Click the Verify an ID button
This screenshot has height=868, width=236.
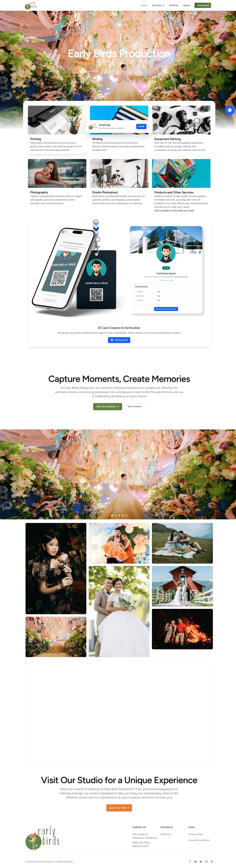[119, 340]
